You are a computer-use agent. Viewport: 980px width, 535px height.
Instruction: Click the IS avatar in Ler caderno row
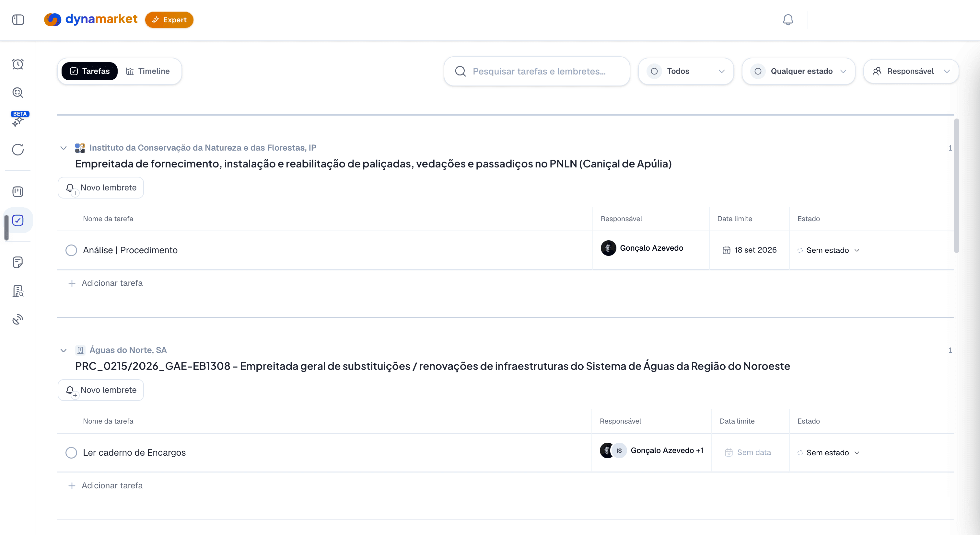[619, 450]
